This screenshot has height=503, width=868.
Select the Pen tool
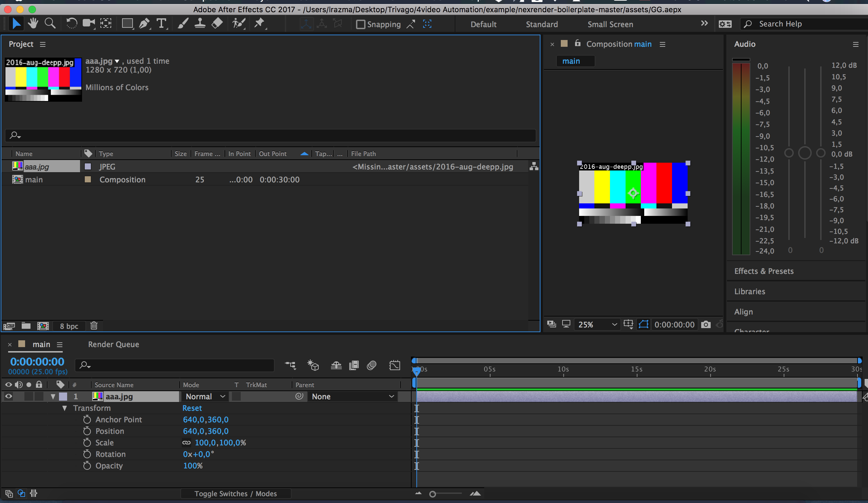pyautogui.click(x=144, y=23)
